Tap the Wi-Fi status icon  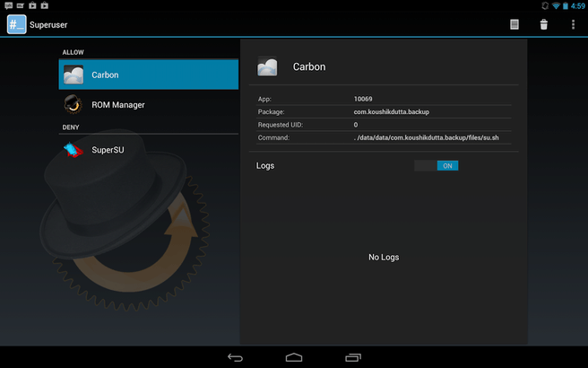556,5
